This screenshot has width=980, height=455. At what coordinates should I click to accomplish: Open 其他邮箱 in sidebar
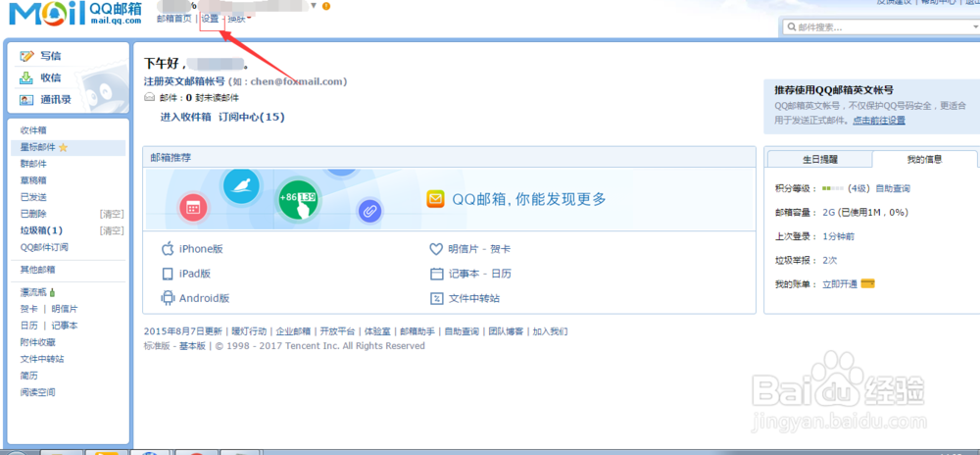click(37, 270)
